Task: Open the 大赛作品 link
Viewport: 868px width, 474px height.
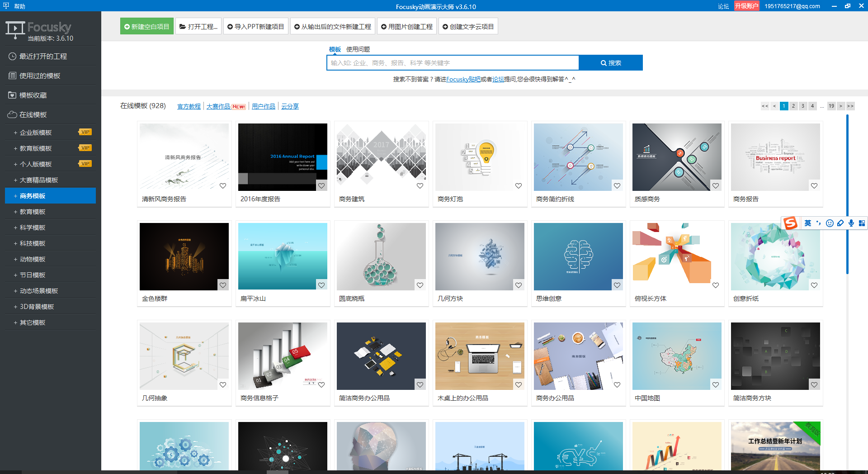Action: (x=218, y=106)
